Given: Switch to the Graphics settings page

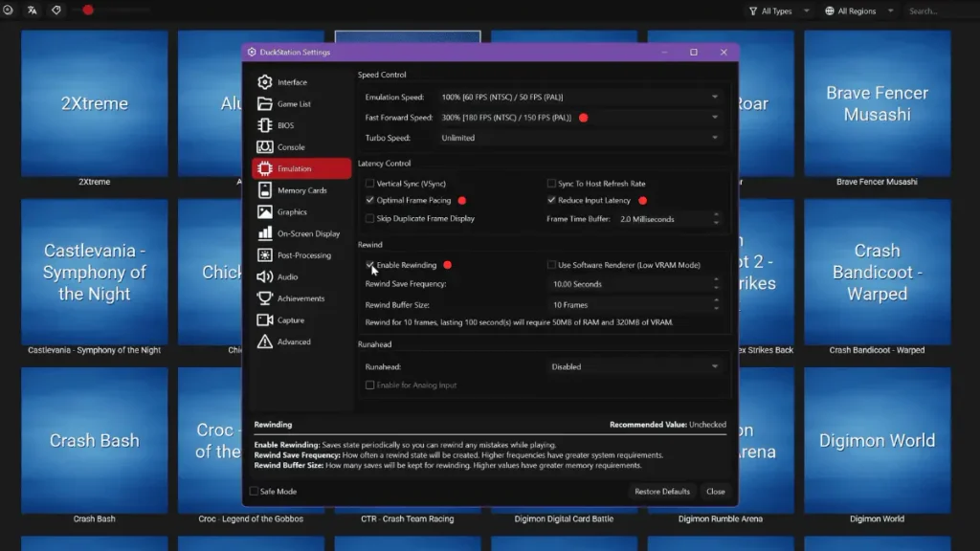Looking at the screenshot, I should [x=301, y=211].
